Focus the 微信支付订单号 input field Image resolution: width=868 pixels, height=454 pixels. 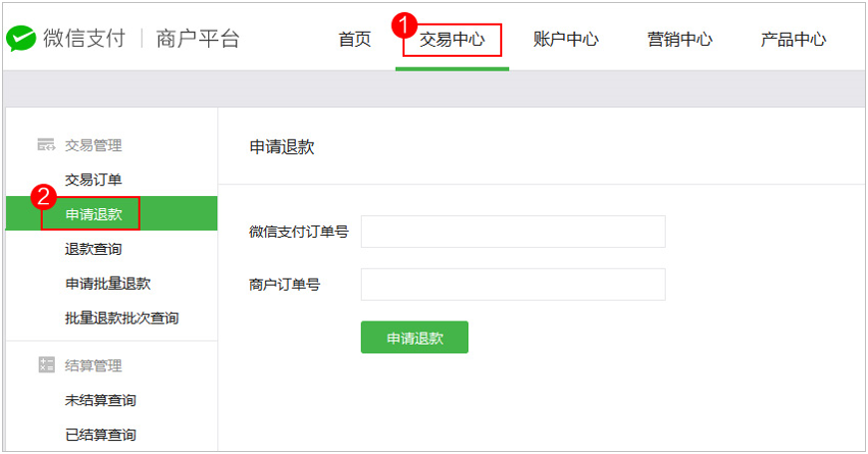[x=512, y=232]
